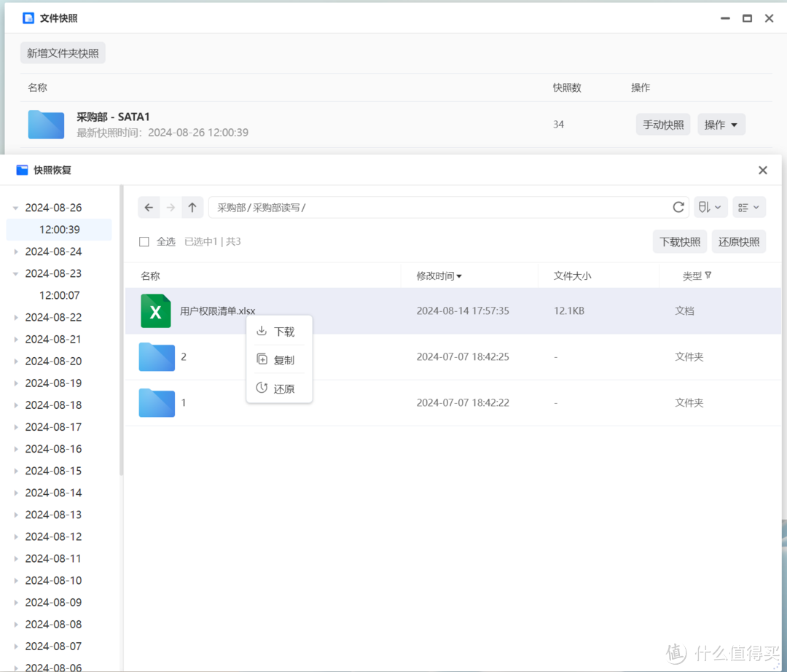Expand the 2024-08-22 snapshot date
This screenshot has width=787, height=672.
pyautogui.click(x=16, y=317)
